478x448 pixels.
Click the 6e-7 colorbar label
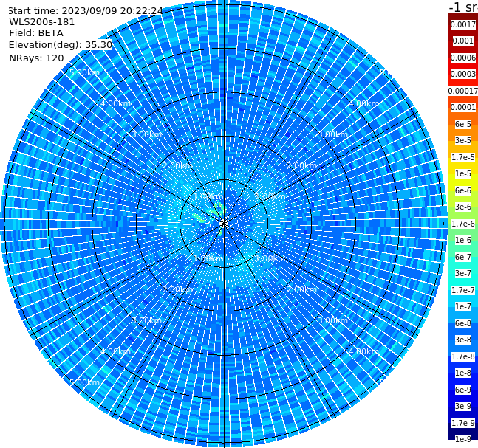(463, 257)
